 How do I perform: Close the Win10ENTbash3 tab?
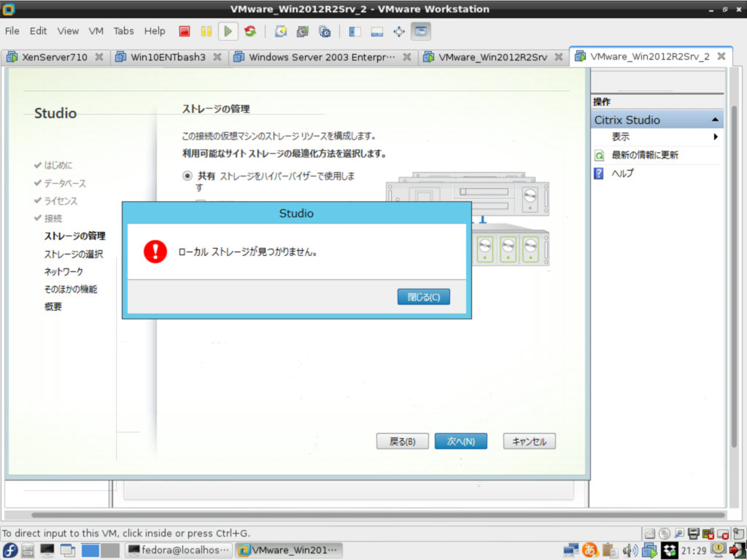click(x=217, y=57)
